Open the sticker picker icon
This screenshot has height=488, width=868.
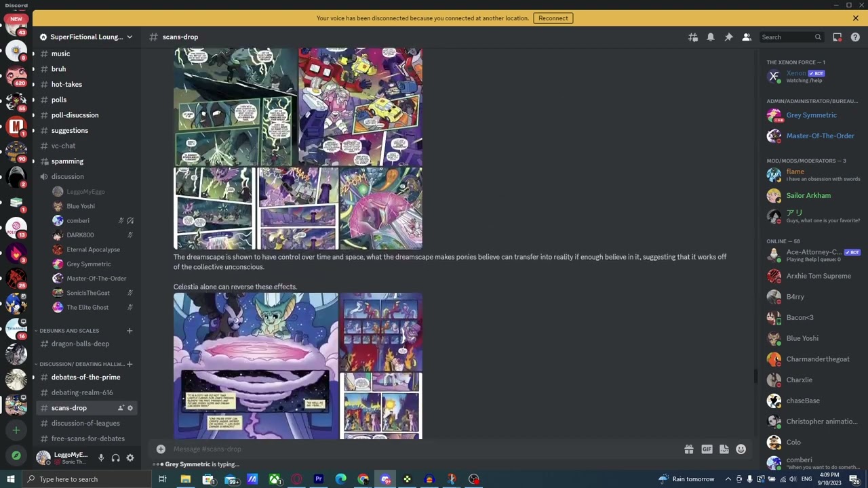(x=724, y=449)
